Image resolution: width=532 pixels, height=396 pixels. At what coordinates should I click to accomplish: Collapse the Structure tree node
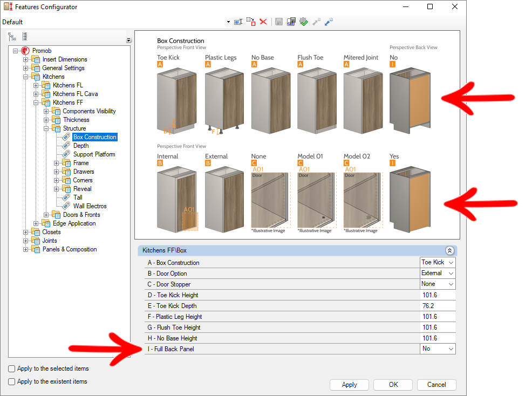(x=46, y=128)
